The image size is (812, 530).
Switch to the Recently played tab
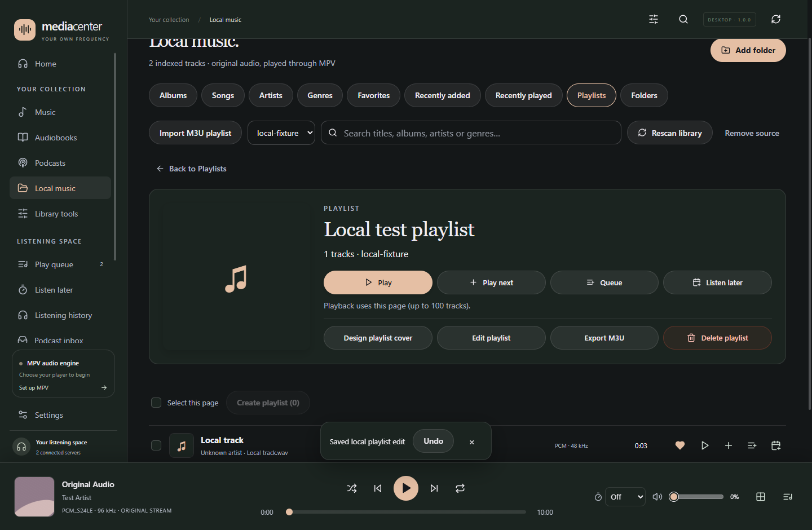click(x=524, y=95)
